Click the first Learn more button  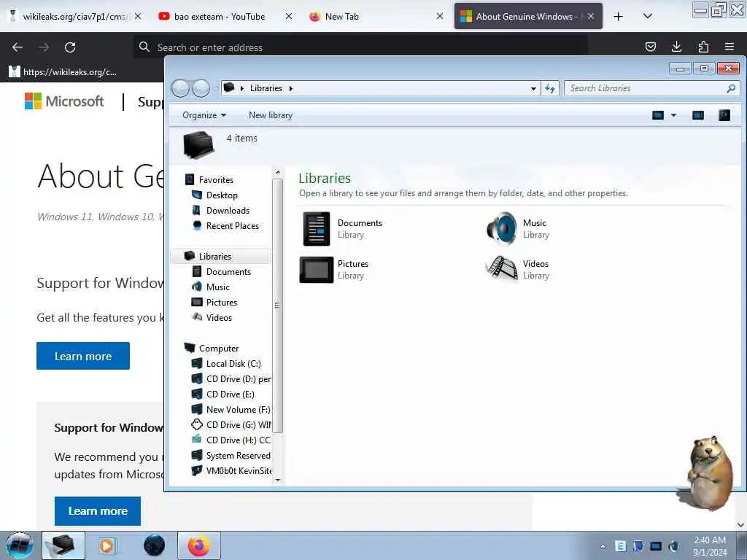(83, 356)
